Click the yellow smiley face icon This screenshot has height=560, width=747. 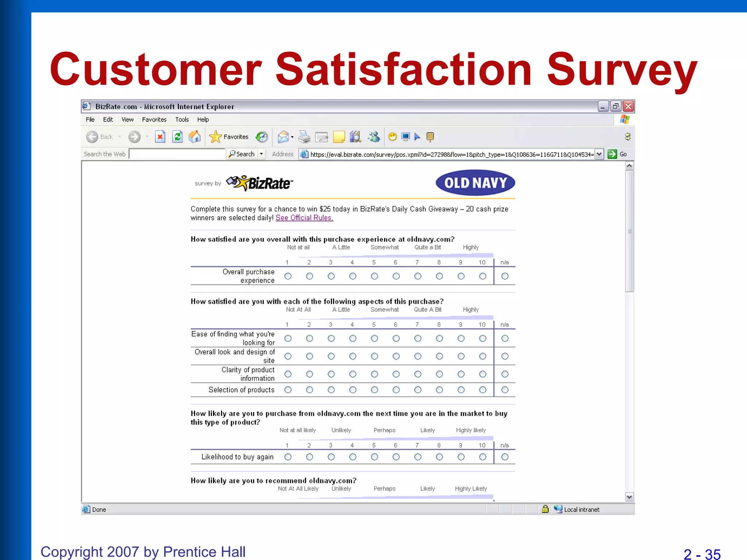pos(392,137)
